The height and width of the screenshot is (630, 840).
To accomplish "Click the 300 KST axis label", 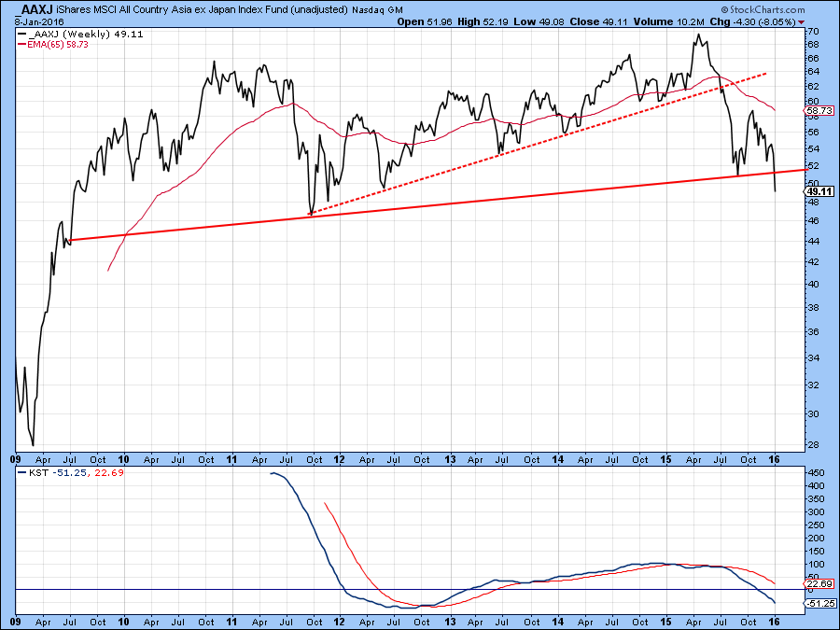I will pos(815,511).
